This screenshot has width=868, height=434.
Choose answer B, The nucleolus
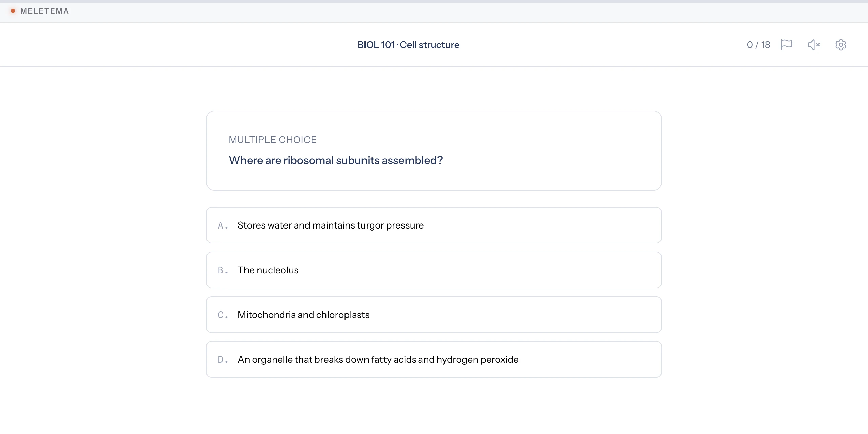434,270
